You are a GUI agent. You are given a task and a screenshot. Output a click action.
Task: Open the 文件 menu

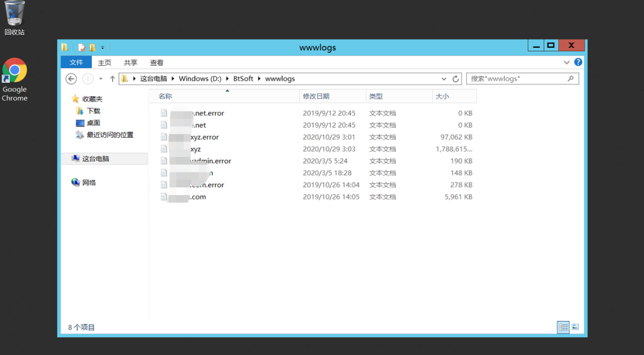(76, 62)
